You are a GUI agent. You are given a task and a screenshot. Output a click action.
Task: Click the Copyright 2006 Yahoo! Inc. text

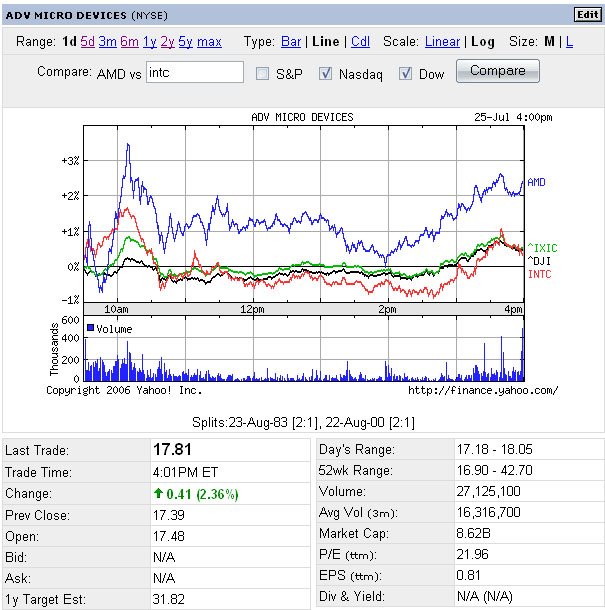pyautogui.click(x=124, y=390)
